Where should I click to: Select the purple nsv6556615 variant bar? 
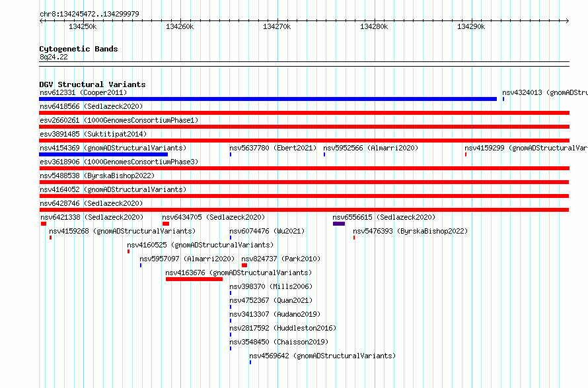click(339, 224)
